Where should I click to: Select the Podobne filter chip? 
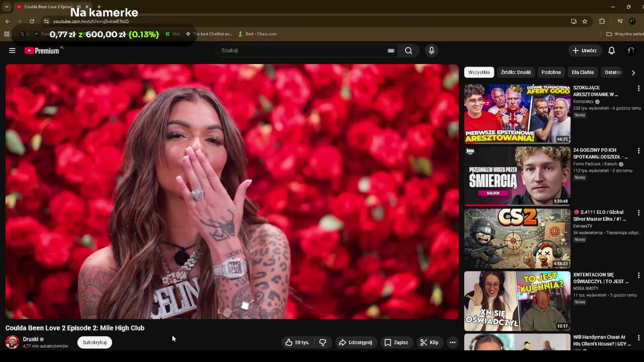coord(551,72)
